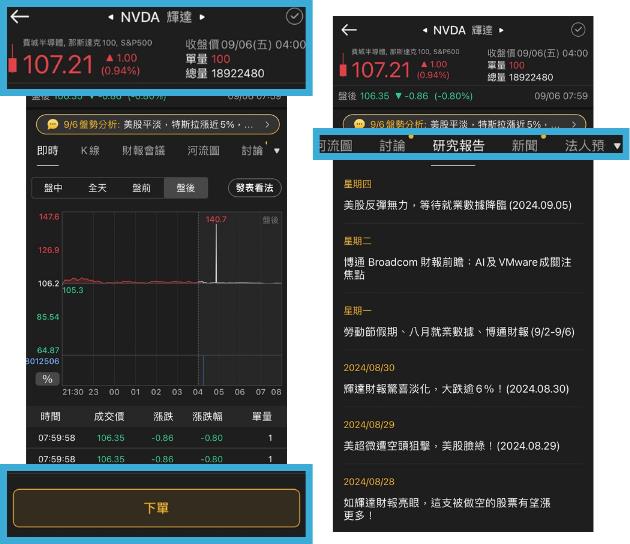
Task: Go to next stock arrow, right screen
Action: click(x=501, y=30)
